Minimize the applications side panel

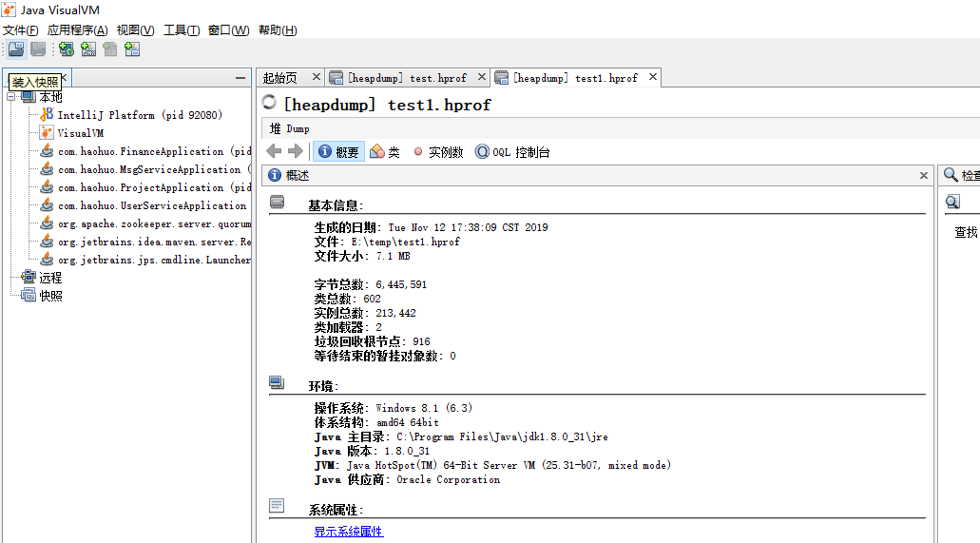click(x=240, y=78)
